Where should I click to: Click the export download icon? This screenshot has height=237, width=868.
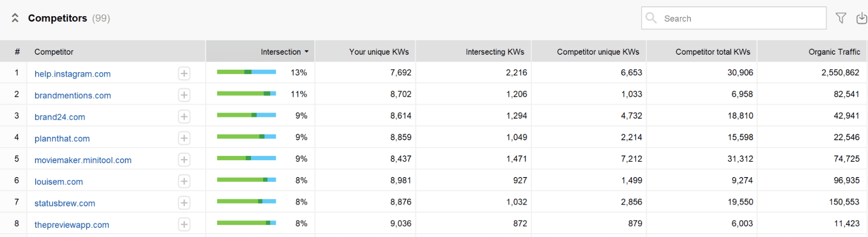click(x=861, y=18)
